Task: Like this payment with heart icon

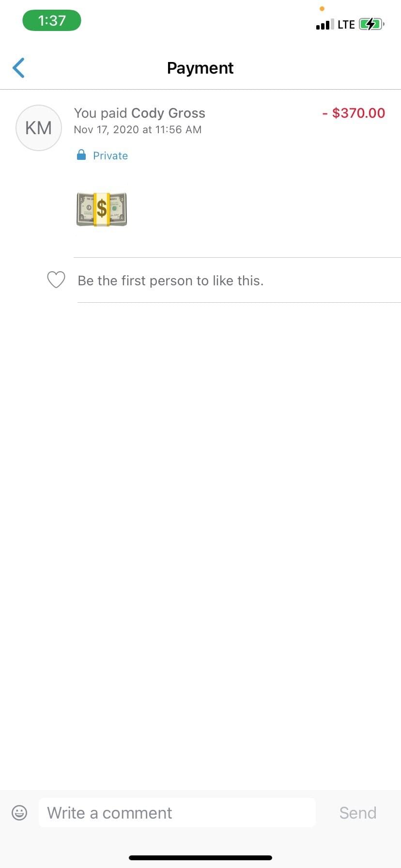Action: [x=56, y=279]
